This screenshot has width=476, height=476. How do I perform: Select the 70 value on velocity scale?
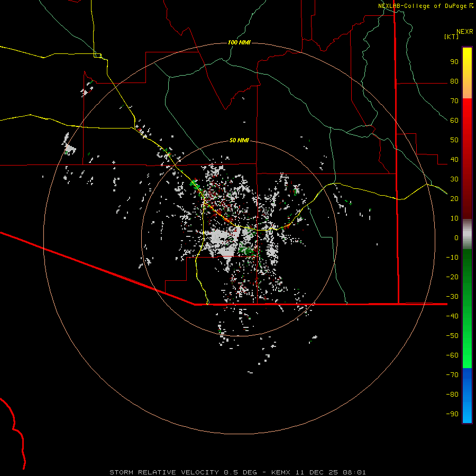click(454, 101)
